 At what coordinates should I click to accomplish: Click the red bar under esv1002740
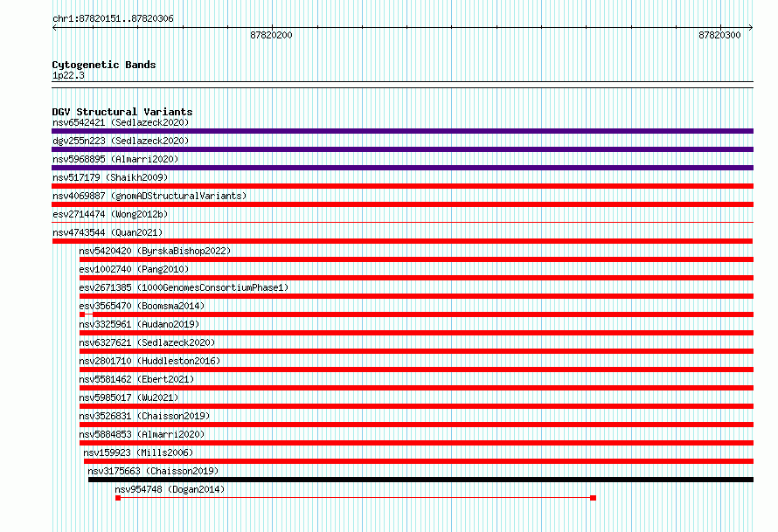(416, 278)
